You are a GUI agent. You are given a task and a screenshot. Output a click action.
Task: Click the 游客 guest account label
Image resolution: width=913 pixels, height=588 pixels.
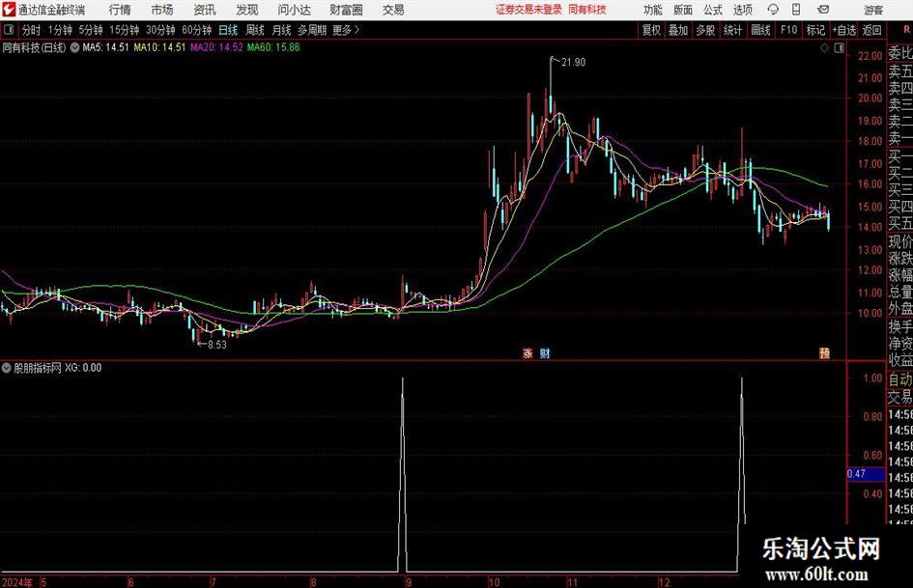point(873,10)
